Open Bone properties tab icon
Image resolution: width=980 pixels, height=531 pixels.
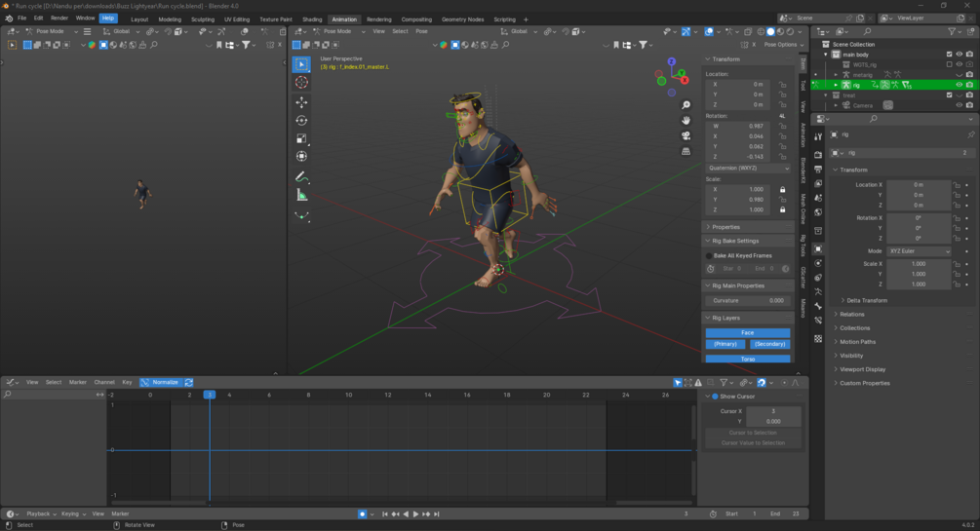point(818,306)
